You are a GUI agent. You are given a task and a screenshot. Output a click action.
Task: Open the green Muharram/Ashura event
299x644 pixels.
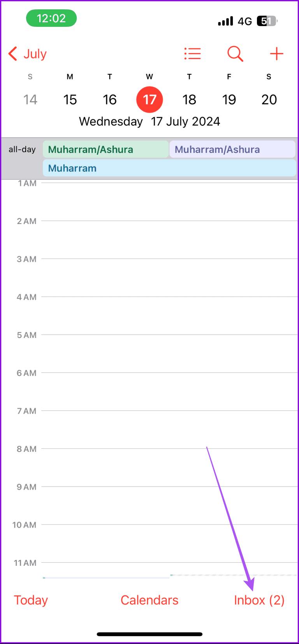[105, 149]
